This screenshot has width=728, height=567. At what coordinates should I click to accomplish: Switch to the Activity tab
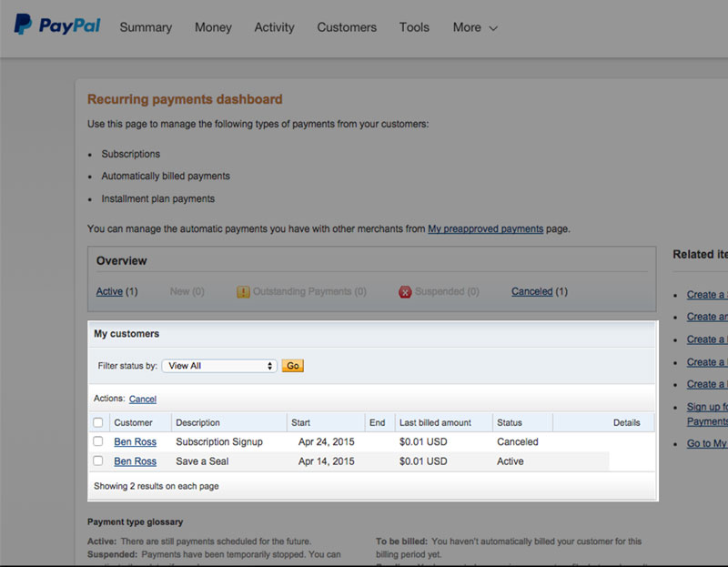pyautogui.click(x=275, y=27)
